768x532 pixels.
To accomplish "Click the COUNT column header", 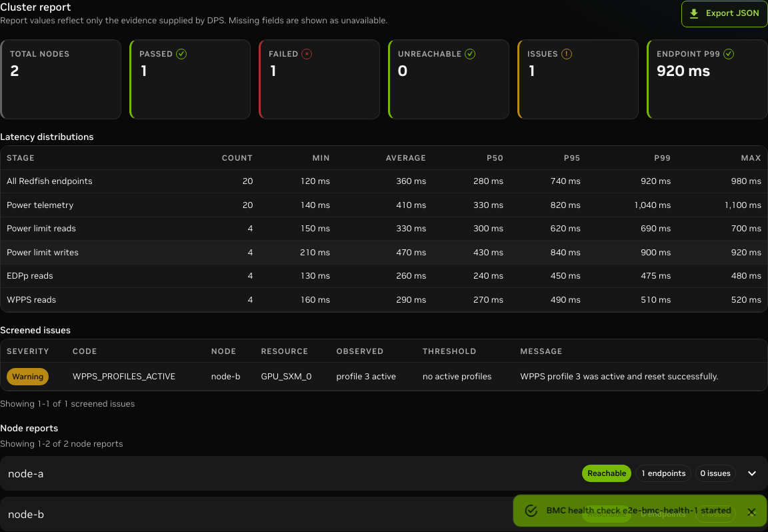I will point(237,158).
